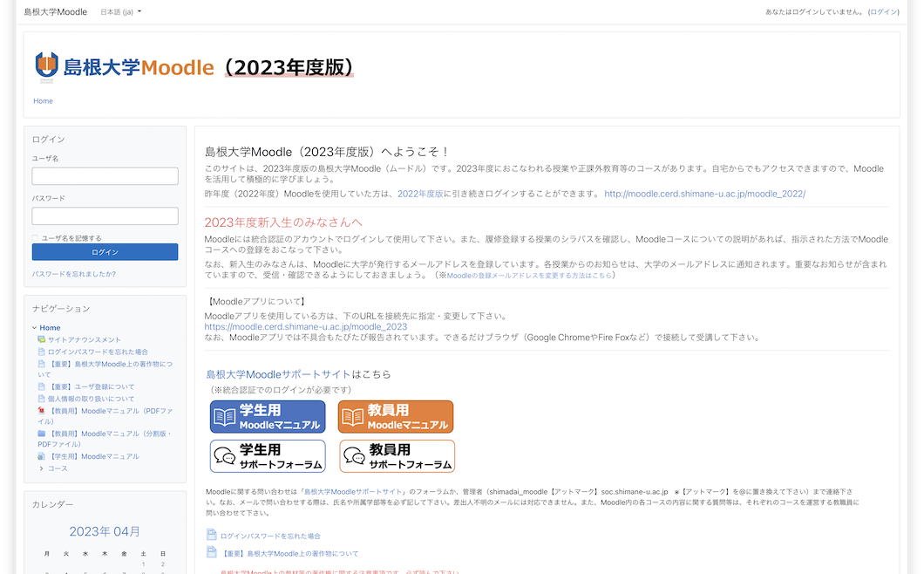Open the blue 学生用 Moodleマニュアル banner

(268, 416)
